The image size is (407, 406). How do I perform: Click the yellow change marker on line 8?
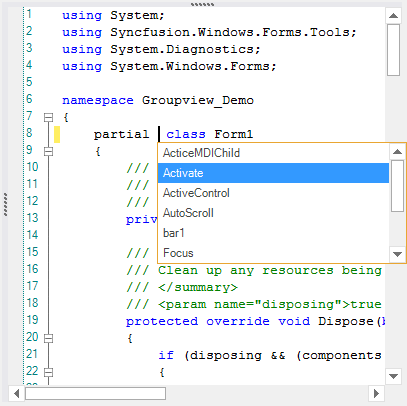point(57,134)
